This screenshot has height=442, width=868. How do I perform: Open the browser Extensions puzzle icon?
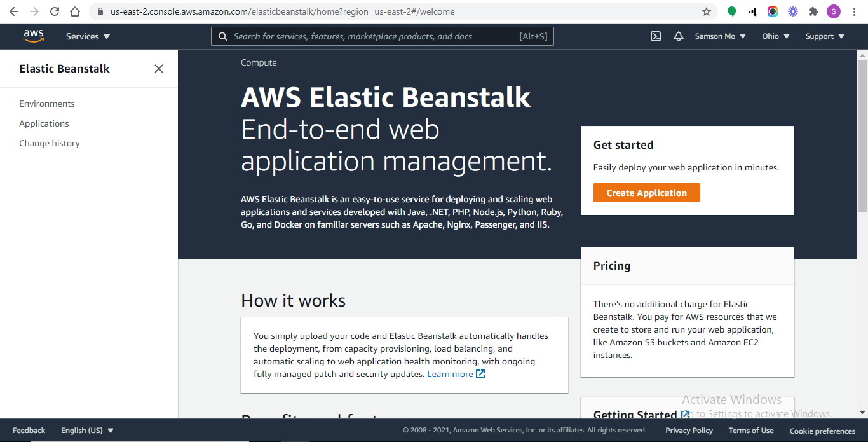pos(813,11)
